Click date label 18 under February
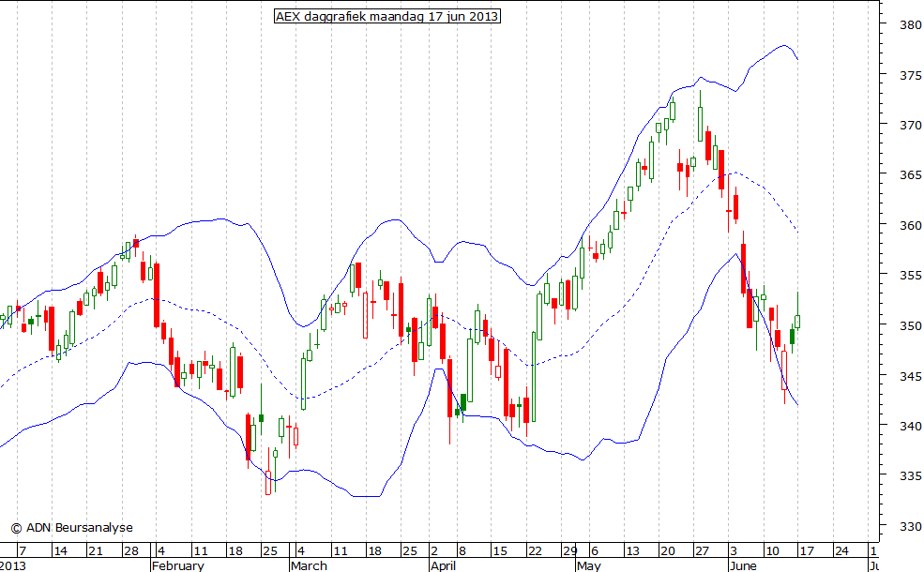 pyautogui.click(x=235, y=551)
